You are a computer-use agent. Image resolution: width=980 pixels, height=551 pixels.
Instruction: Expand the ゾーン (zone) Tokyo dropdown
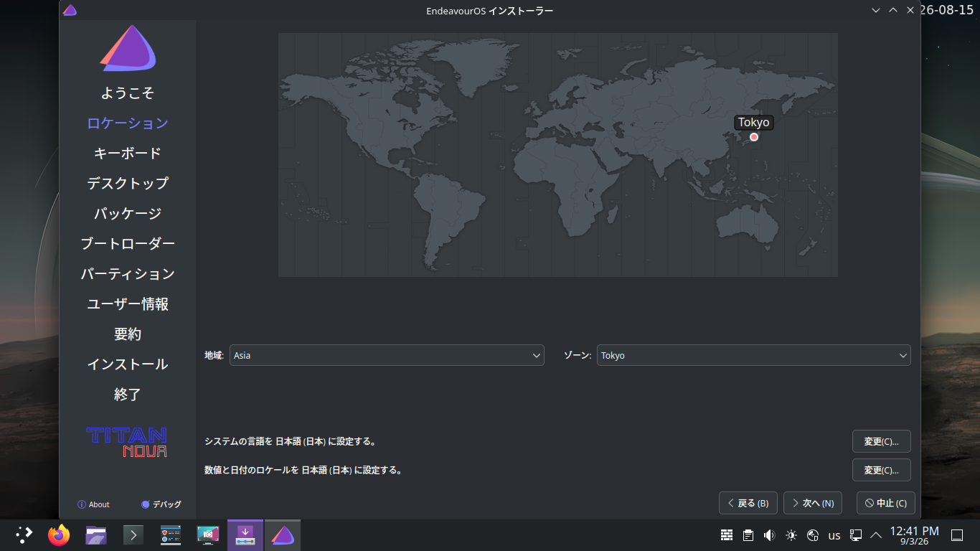(x=754, y=355)
